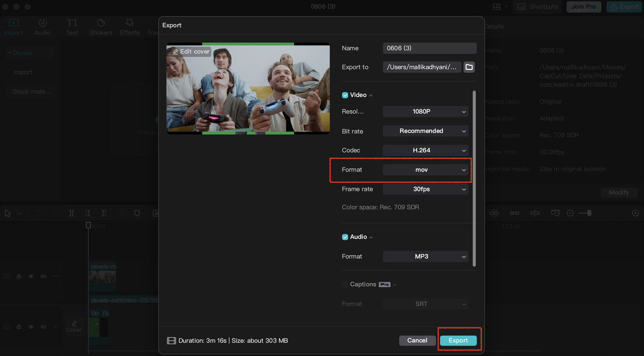Click the selection arrow tool in timeline toolbar
The width and height of the screenshot is (644, 356).
[8, 213]
